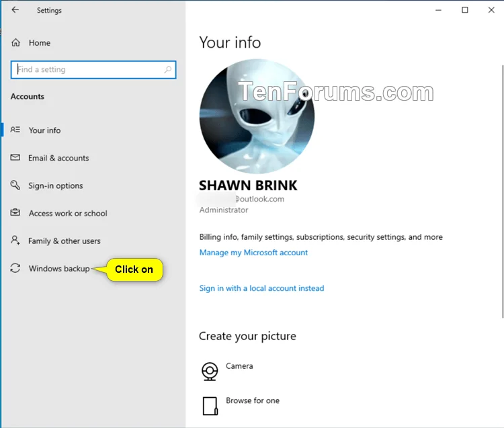
Task: Click the back arrow in Settings
Action: [x=15, y=10]
